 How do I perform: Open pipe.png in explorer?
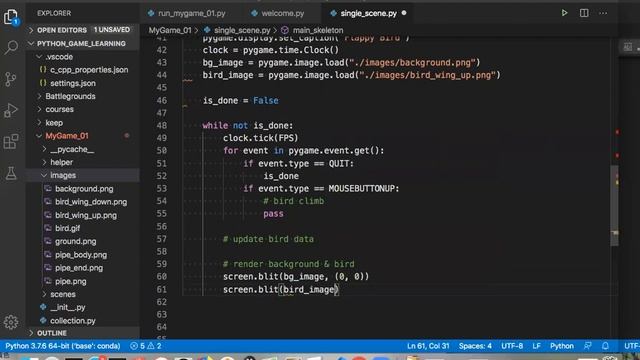[x=83, y=281]
